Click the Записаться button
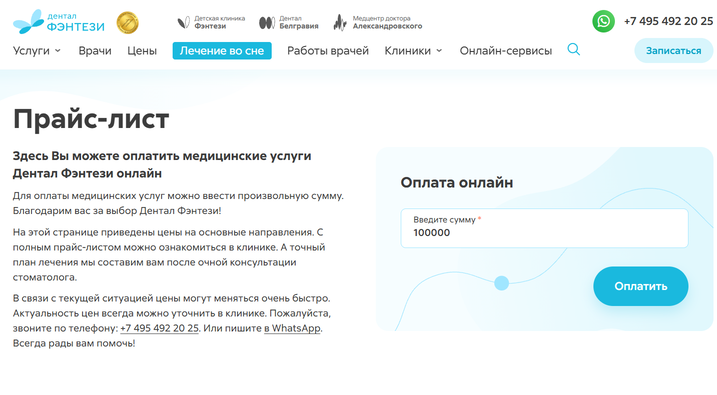717x395 pixels. pos(674,51)
